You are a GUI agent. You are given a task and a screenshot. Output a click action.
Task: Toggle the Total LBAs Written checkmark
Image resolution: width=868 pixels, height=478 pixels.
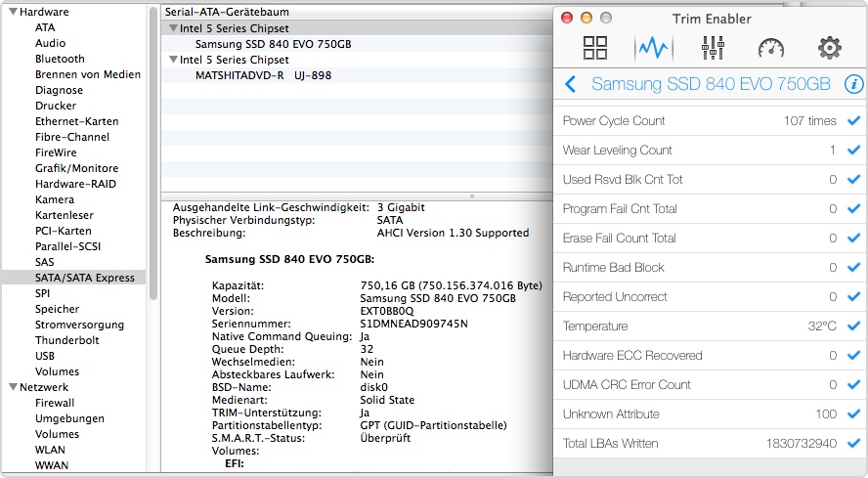853,444
